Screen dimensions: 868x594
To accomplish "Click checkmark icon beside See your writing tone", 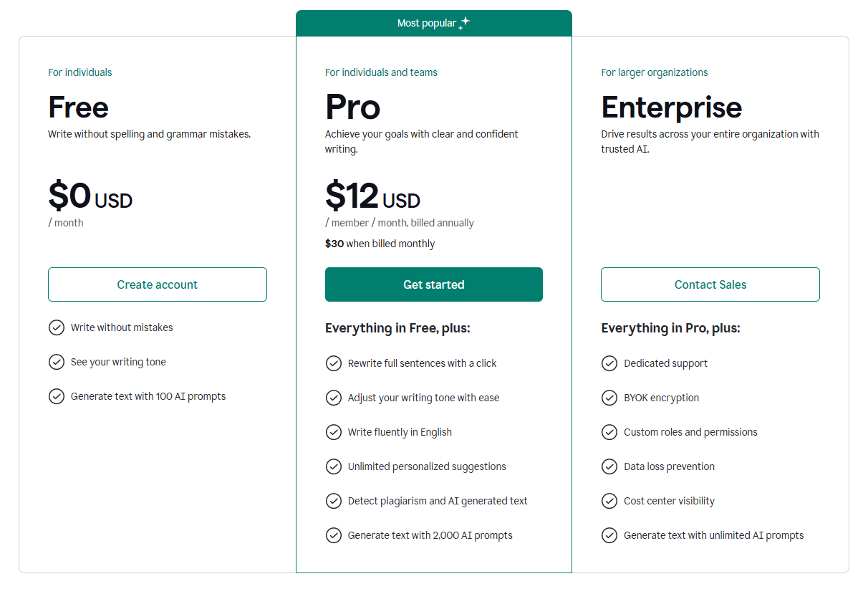I will point(57,362).
